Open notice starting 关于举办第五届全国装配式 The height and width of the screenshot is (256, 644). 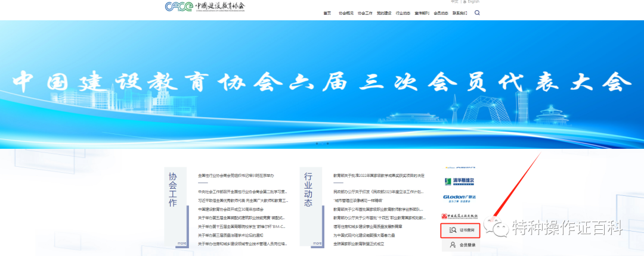click(x=241, y=218)
